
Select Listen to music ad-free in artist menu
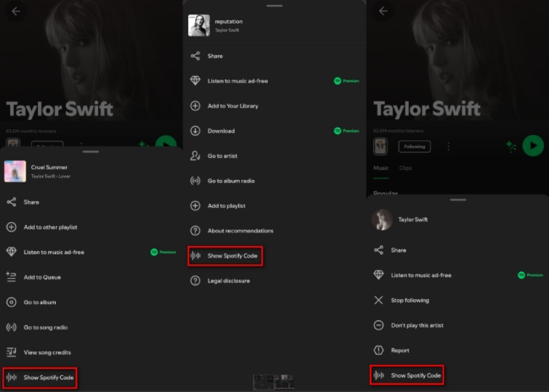point(458,275)
